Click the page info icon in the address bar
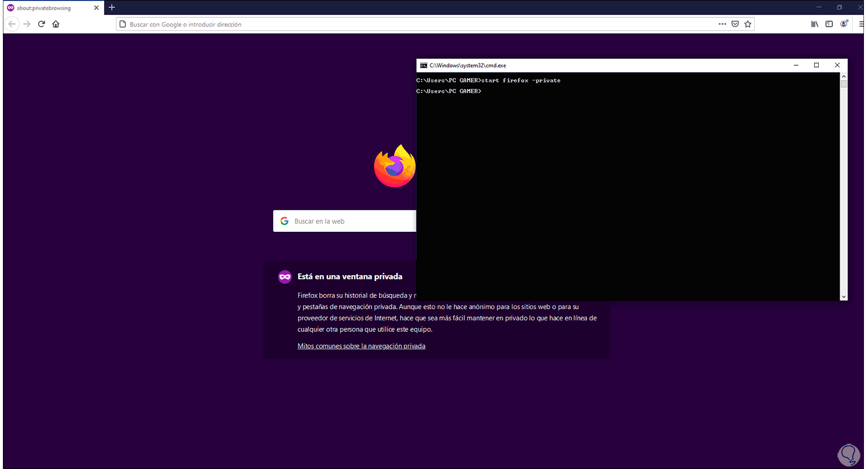 pos(123,24)
